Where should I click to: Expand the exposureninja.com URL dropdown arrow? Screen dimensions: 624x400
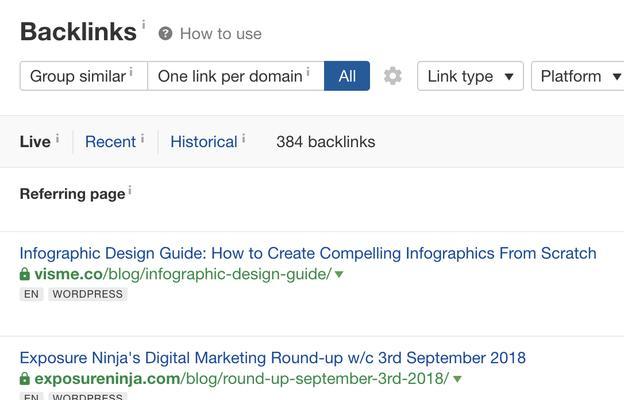[457, 379]
